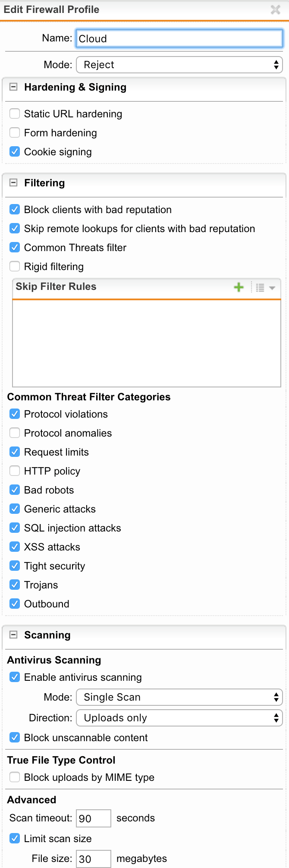Click the File size megabytes field
The width and height of the screenshot is (289, 868).
(x=94, y=859)
